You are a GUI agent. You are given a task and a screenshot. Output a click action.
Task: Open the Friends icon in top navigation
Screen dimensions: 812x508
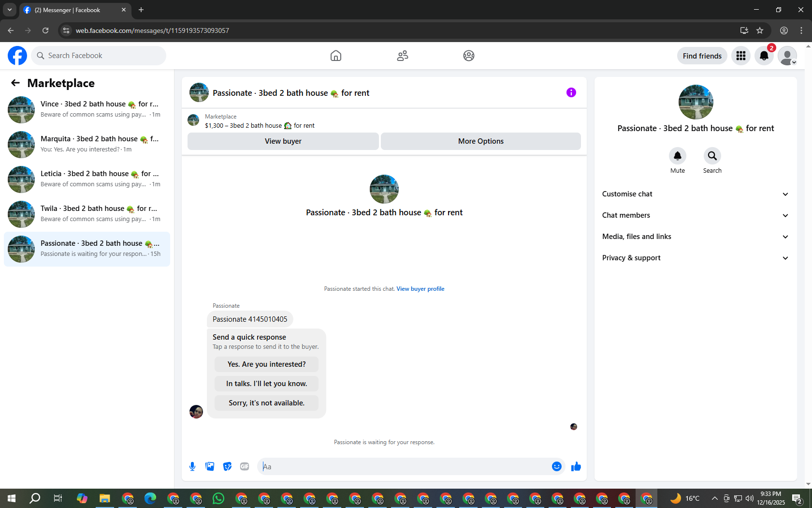403,56
